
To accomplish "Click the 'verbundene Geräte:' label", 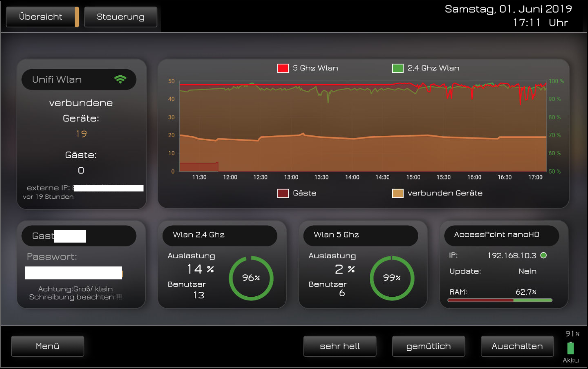I will 81,111.
